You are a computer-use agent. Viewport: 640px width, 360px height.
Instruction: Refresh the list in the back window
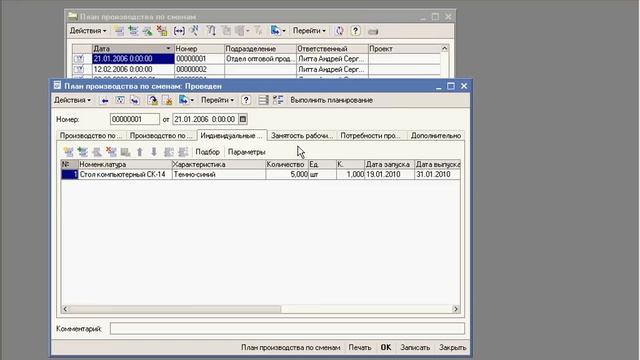coord(339,31)
